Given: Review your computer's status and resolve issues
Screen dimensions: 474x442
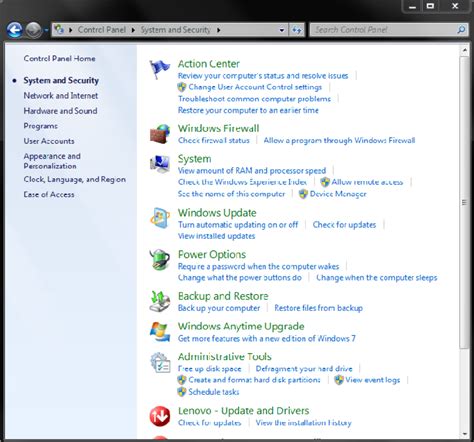Looking at the screenshot, I should click(x=263, y=76).
